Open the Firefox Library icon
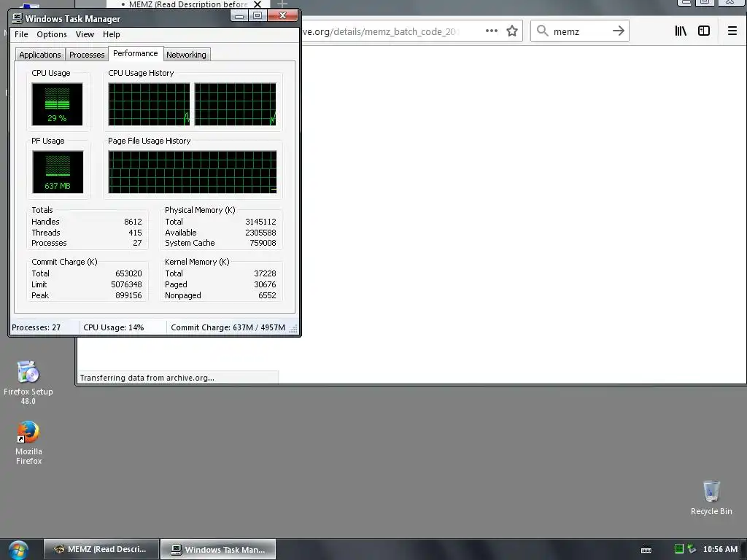 click(x=681, y=31)
